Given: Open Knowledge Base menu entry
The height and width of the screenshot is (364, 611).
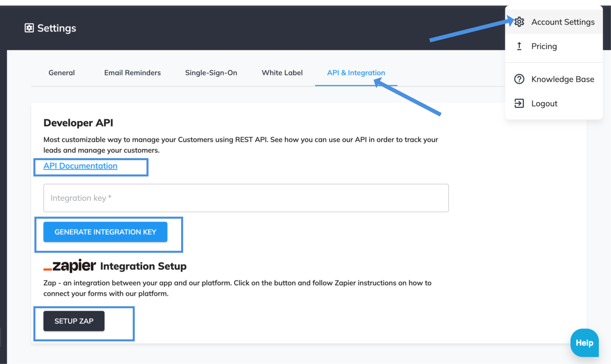Looking at the screenshot, I should (554, 79).
